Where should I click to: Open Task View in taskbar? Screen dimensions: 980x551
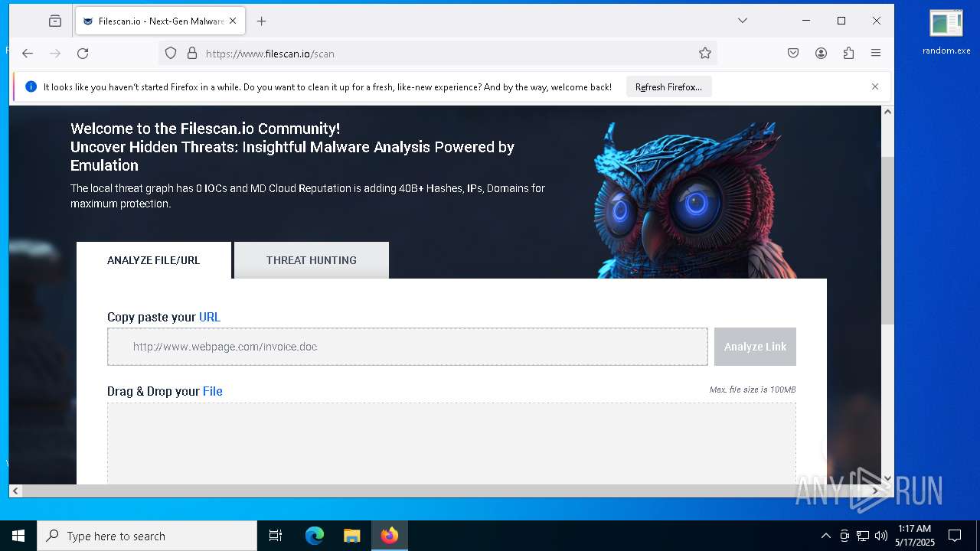[x=276, y=536]
